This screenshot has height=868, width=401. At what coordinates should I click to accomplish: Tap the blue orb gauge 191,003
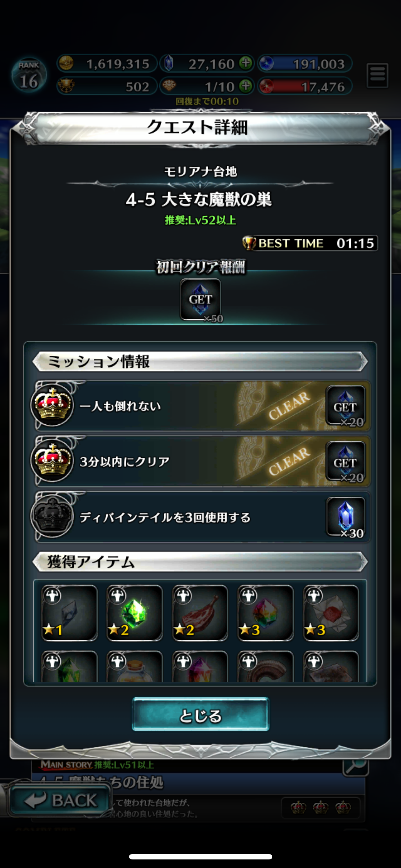(x=305, y=64)
